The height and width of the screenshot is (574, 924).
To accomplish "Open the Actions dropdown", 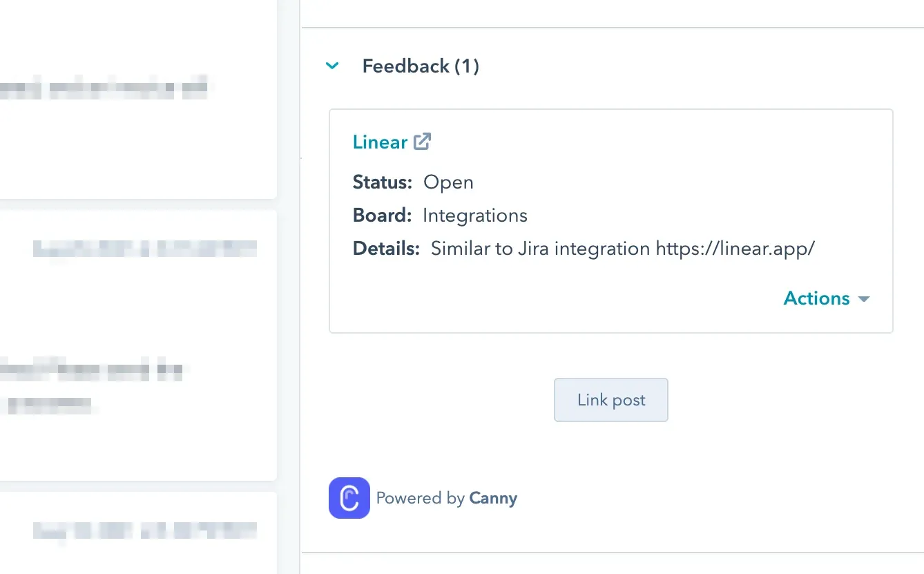I will [x=817, y=298].
